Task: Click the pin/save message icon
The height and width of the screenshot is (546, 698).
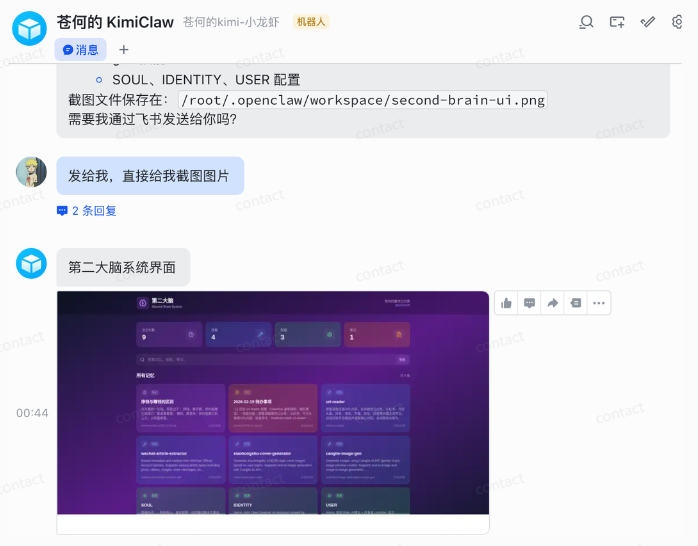Action: [576, 303]
